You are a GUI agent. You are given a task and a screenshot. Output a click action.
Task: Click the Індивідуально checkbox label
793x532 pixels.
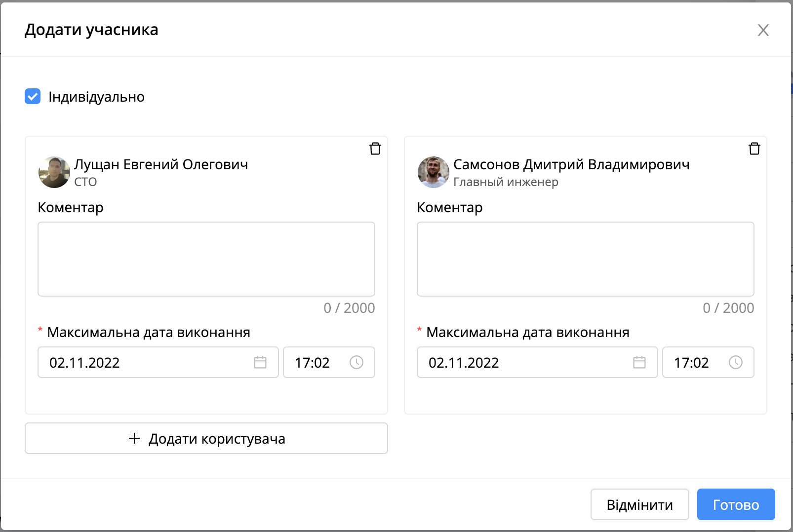pos(96,97)
